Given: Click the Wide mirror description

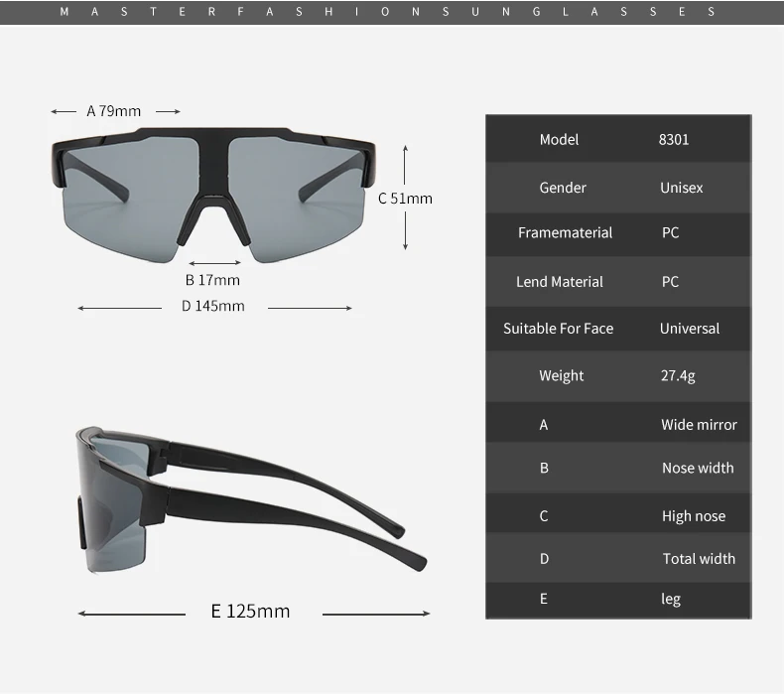Looking at the screenshot, I should pyautogui.click(x=699, y=425).
